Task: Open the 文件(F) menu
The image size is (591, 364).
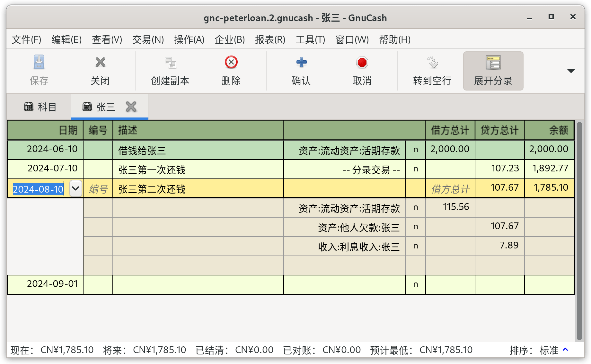Action: click(26, 39)
